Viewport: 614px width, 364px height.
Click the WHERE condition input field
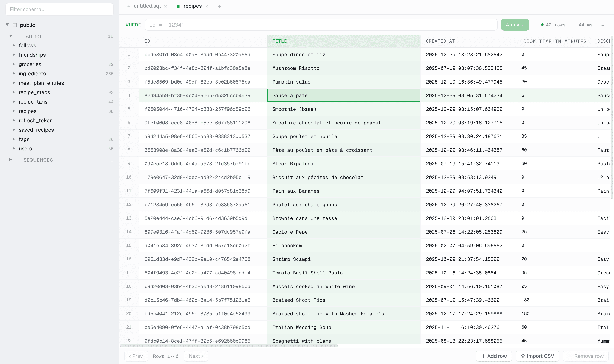point(321,25)
